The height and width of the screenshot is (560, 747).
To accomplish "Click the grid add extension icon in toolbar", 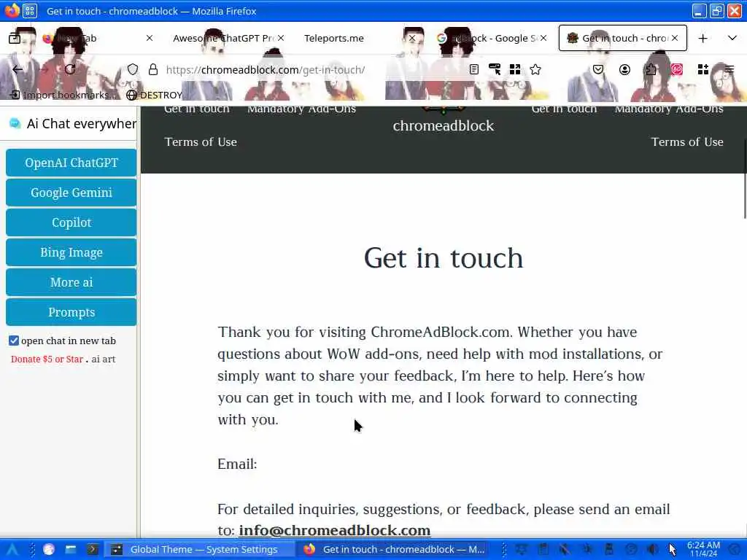I will tap(703, 69).
